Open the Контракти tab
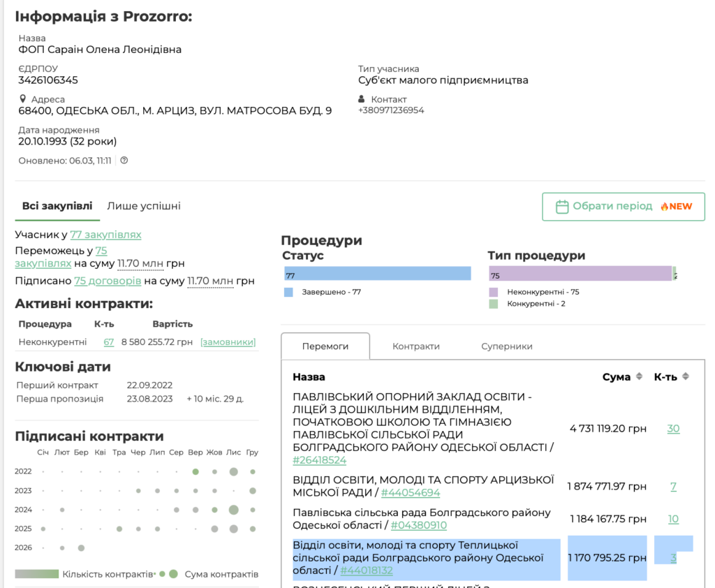The height and width of the screenshot is (588, 715). pyautogui.click(x=416, y=346)
